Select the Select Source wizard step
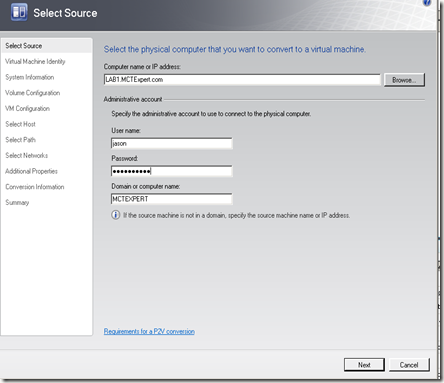444x383 pixels. [x=46, y=46]
